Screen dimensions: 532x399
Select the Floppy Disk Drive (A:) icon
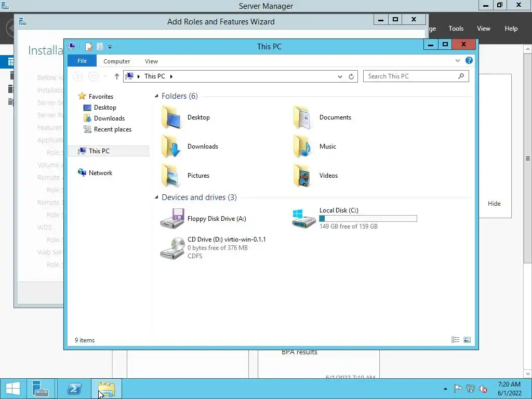(172, 219)
